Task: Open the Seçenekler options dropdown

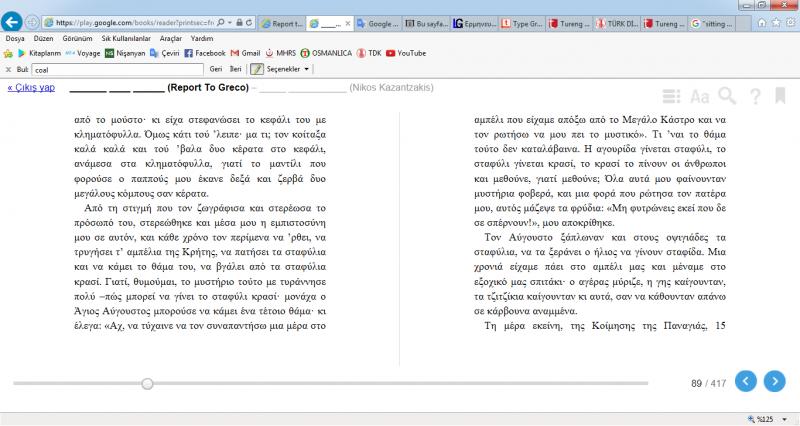Action: pyautogui.click(x=288, y=69)
